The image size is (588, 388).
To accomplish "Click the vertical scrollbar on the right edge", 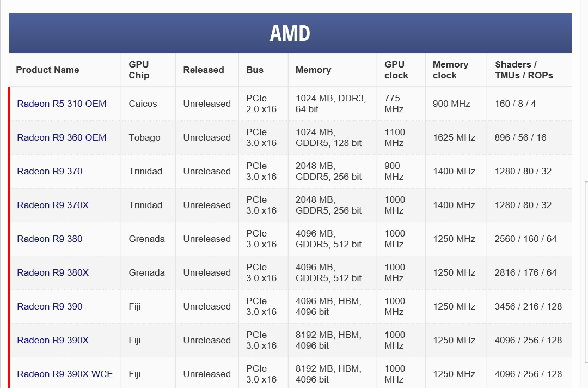I will 586,272.
